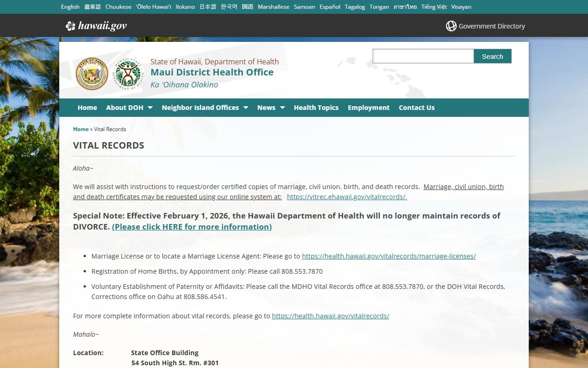Expand the Neighbor Island Offices dropdown arrow

[245, 108]
